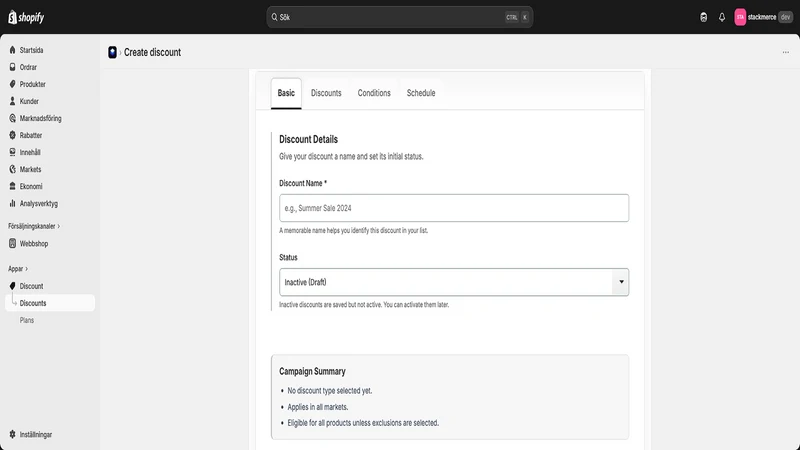Viewport: 800px width, 450px height.
Task: Select Discounts under Discount app in sidebar
Action: (x=50, y=303)
